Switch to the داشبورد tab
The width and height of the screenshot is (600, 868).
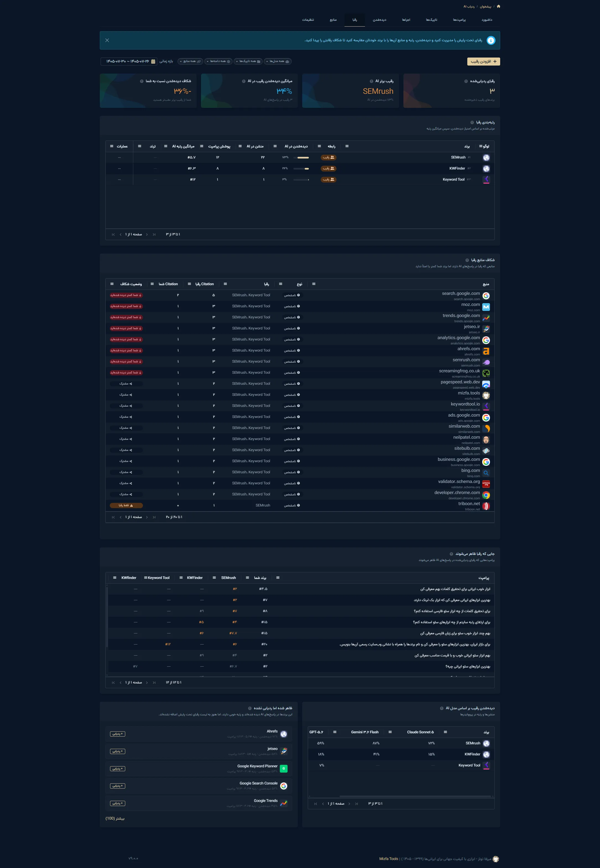pos(487,20)
